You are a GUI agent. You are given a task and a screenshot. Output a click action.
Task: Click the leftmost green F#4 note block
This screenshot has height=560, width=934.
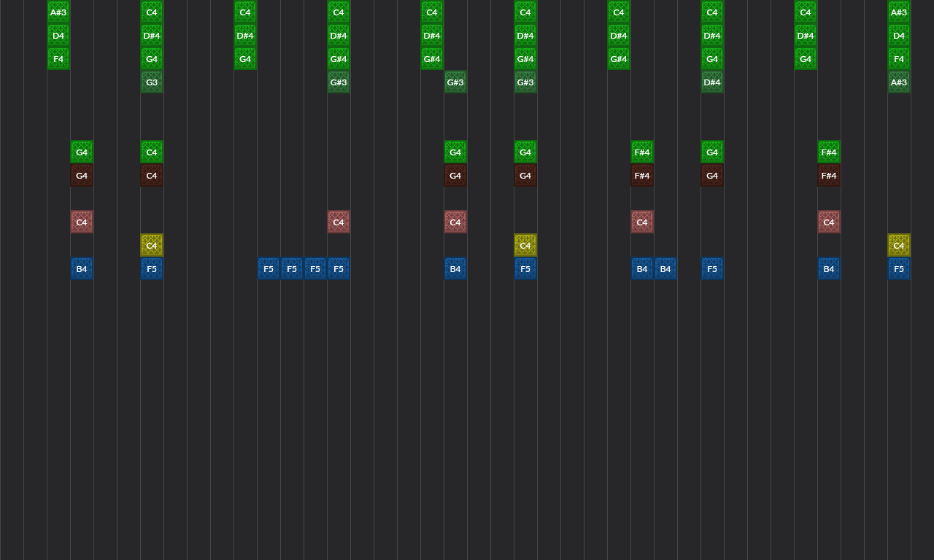point(642,152)
